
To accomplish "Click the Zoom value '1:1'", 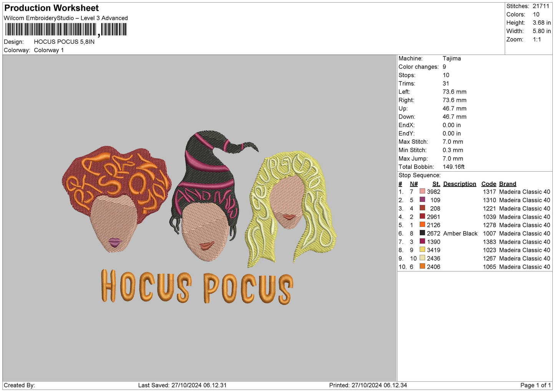I will (x=537, y=40).
